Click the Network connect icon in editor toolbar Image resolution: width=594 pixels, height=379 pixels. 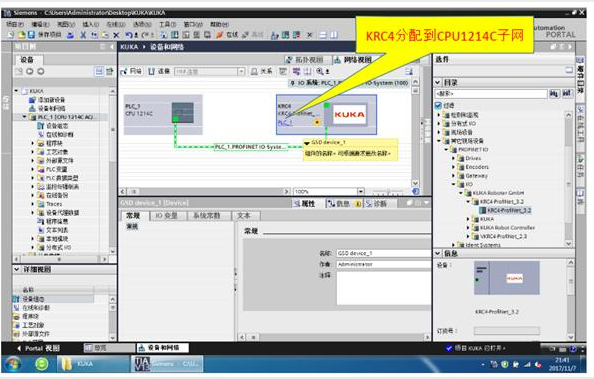pos(131,71)
